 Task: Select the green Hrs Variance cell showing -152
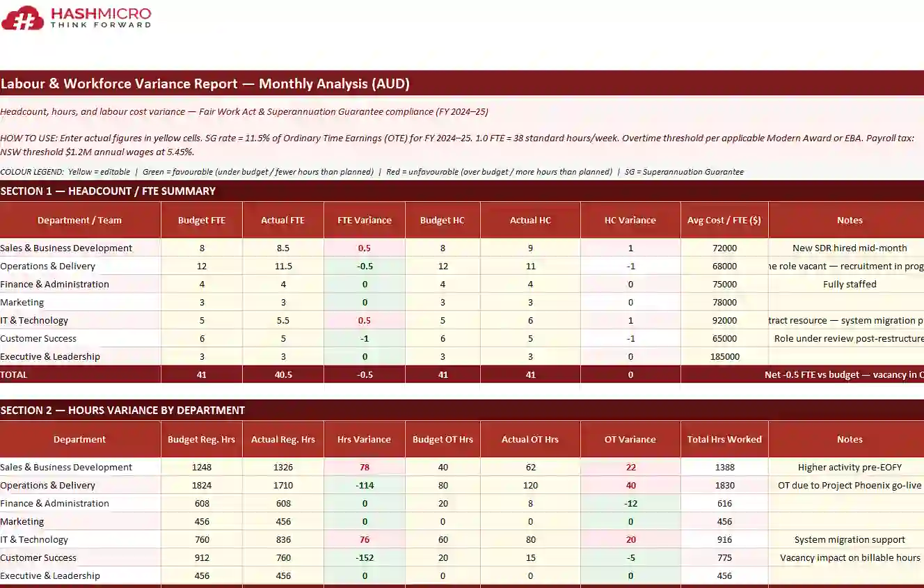(364, 558)
